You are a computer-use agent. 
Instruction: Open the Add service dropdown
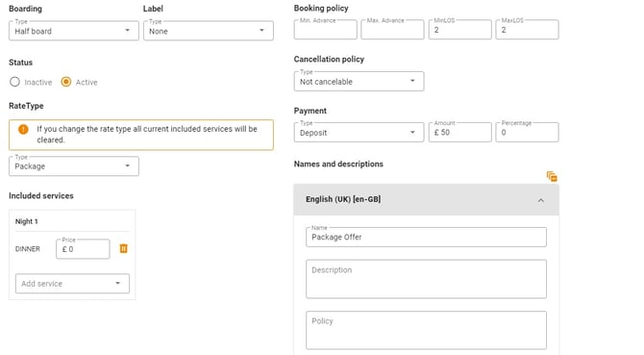pyautogui.click(x=72, y=284)
